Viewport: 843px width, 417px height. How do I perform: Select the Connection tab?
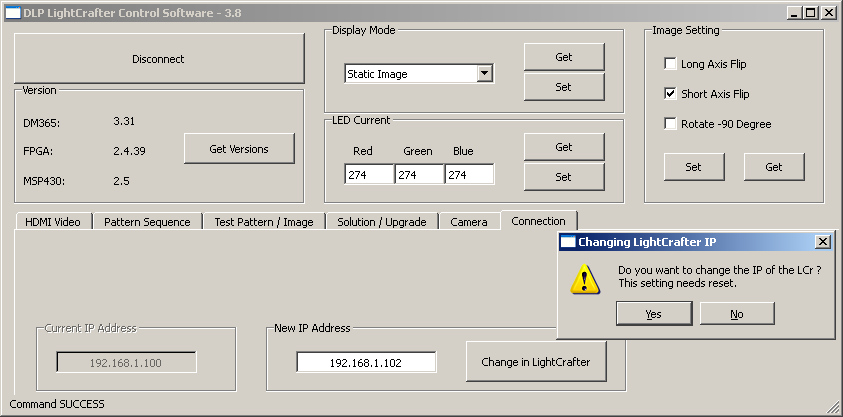tap(539, 220)
